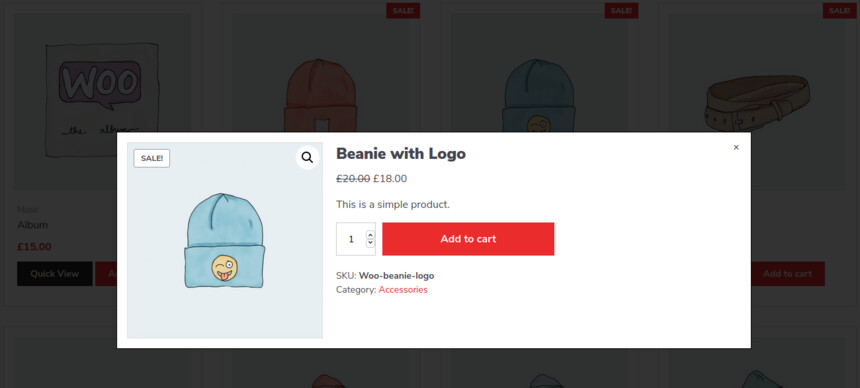Click the SALE! badge on popup image
Screen dimensions: 860x388
151,159
